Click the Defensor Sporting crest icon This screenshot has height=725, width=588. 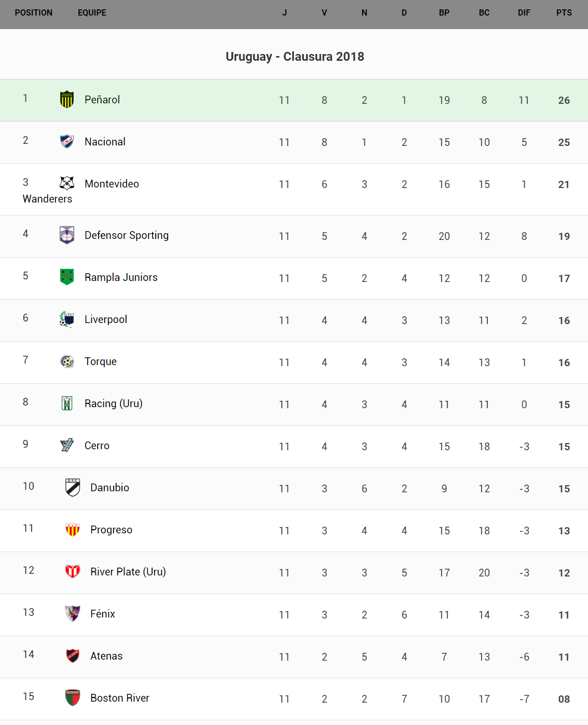click(x=67, y=235)
